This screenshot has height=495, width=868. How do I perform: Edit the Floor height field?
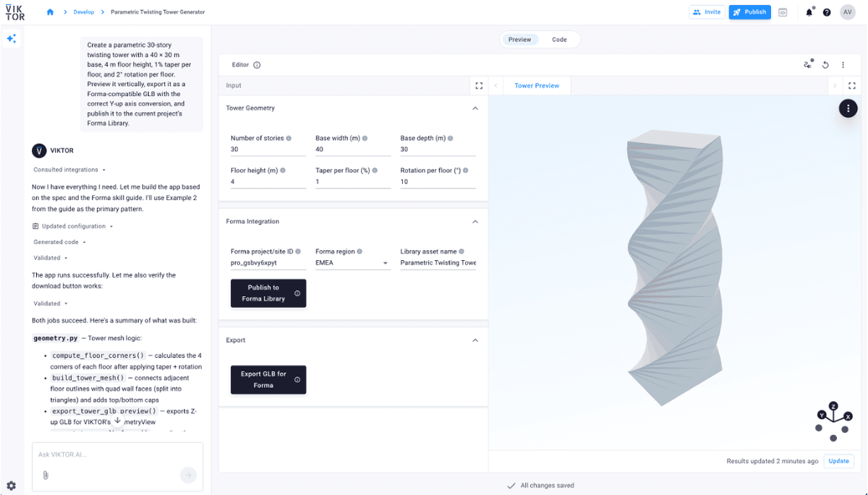268,182
